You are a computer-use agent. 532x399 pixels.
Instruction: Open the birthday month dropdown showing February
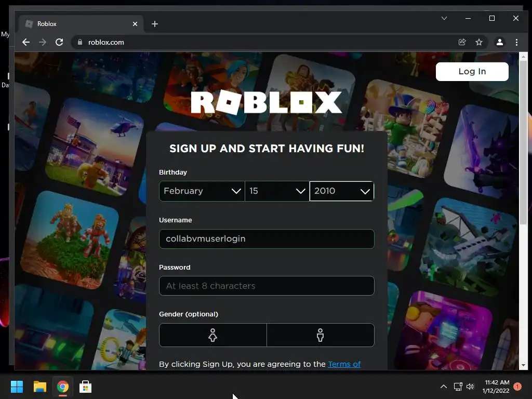coord(202,191)
